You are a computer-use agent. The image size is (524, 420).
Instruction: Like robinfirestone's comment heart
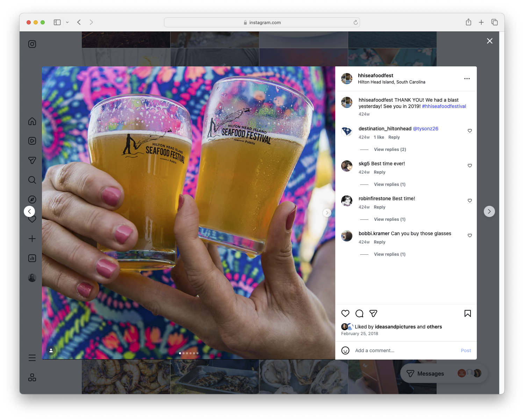(470, 201)
